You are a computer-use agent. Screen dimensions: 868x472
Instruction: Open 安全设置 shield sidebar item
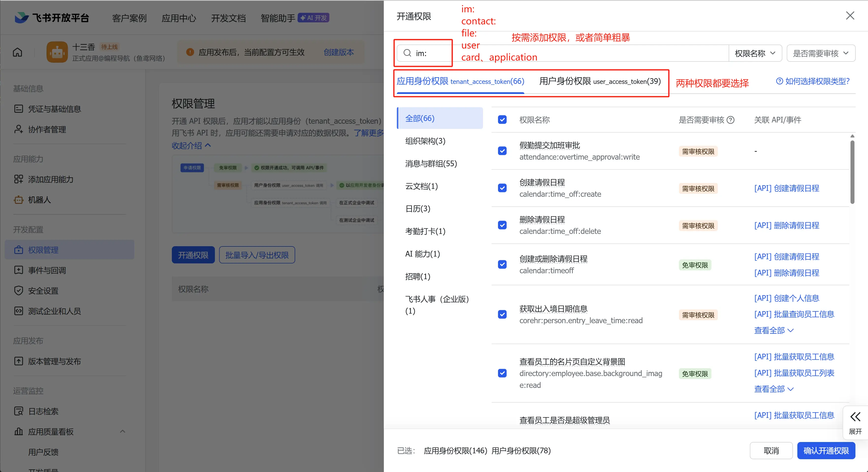point(43,290)
